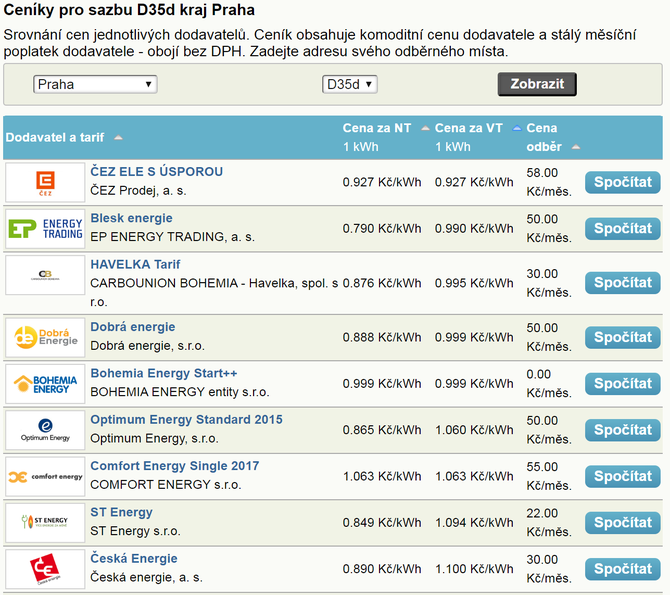This screenshot has height=595, width=670.
Task: Open the HAVELKA Tarif link
Action: click(135, 264)
